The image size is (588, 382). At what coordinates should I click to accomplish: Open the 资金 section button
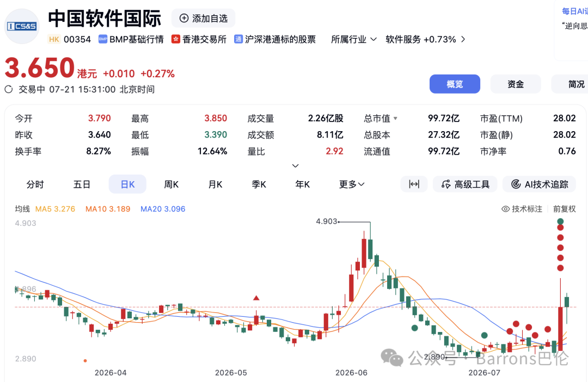tap(516, 84)
